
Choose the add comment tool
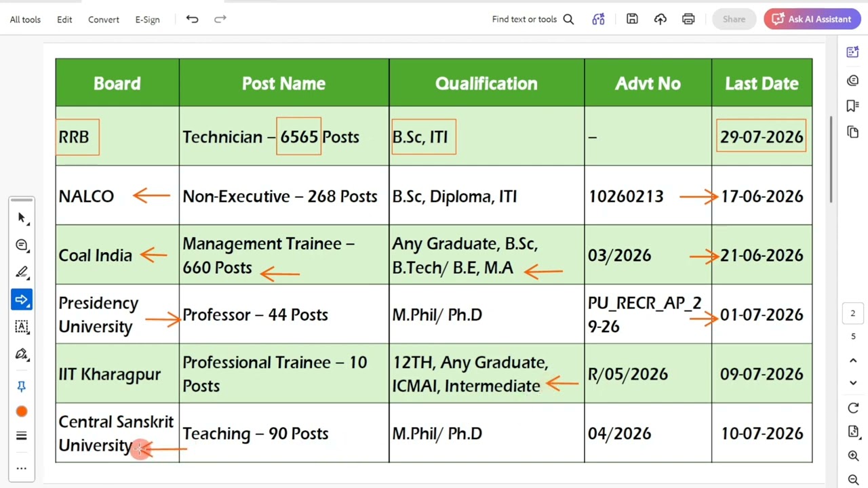click(22, 245)
